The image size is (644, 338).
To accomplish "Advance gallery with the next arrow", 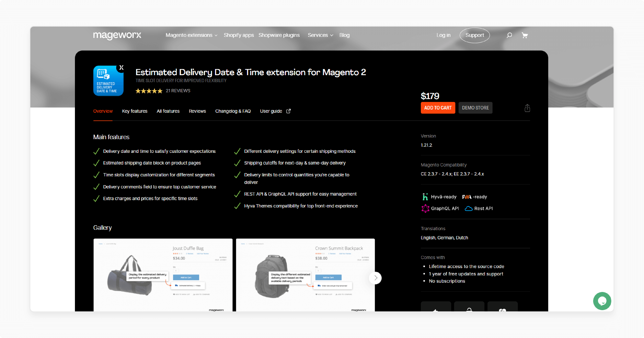I will tap(376, 278).
